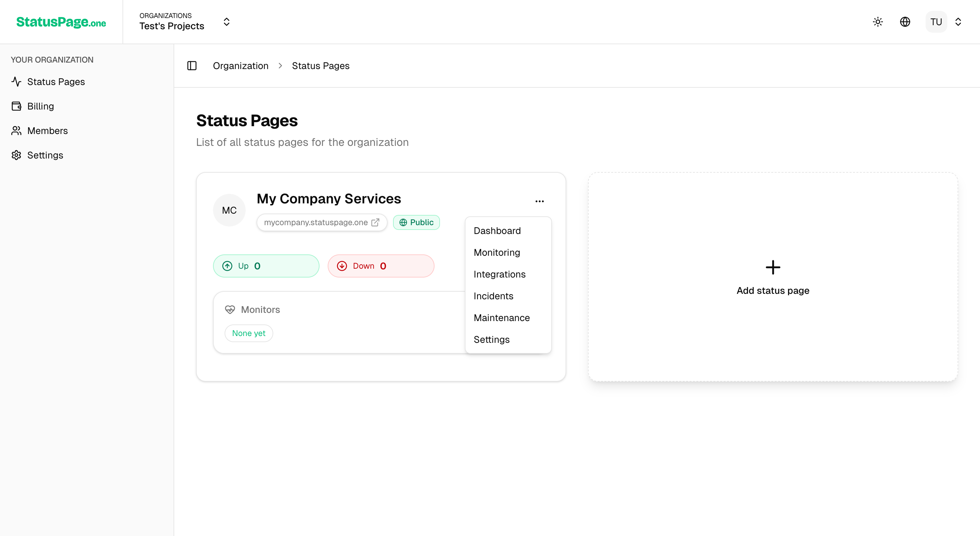Click the three-dots card menu
Screen dimensions: 980x536
(539, 201)
